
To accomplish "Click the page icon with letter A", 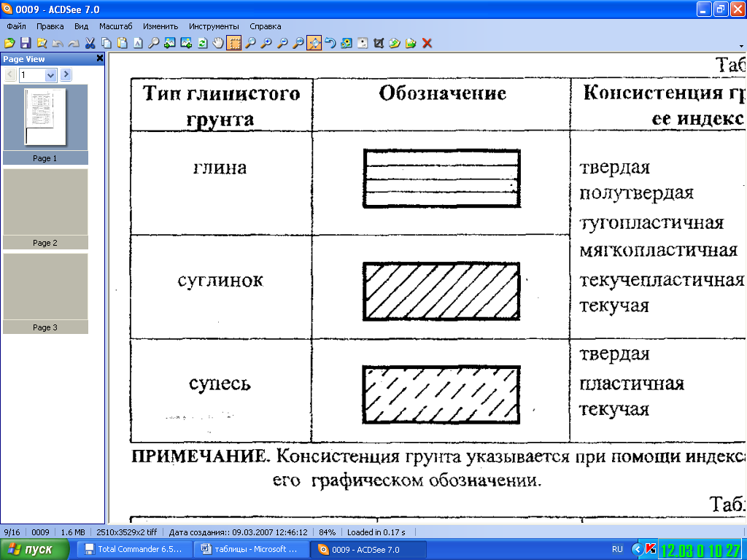I will 138,43.
